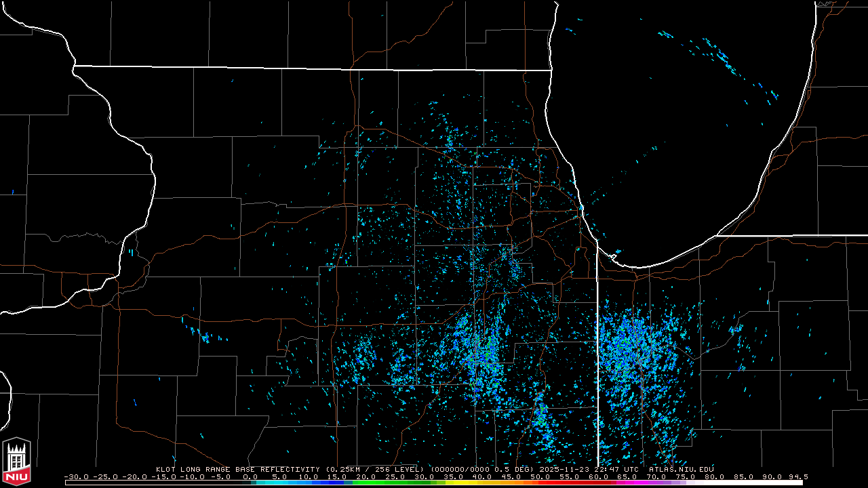Click the -30.0 label on color scale
This screenshot has height=488, width=868.
point(76,477)
